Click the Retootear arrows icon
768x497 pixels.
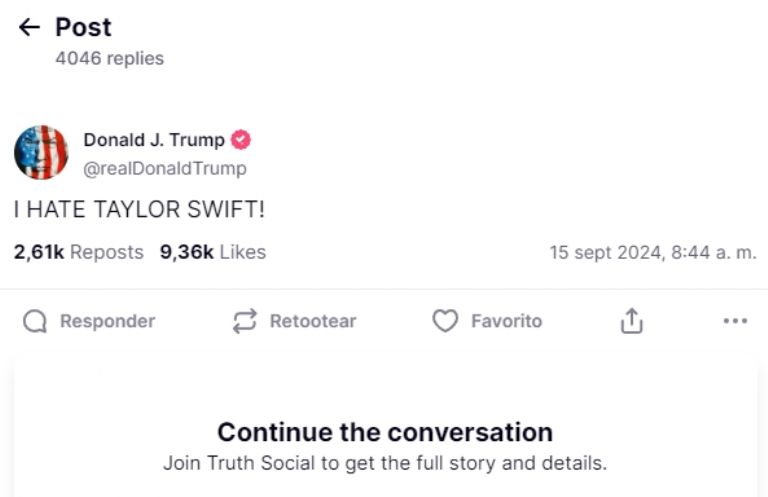click(244, 321)
